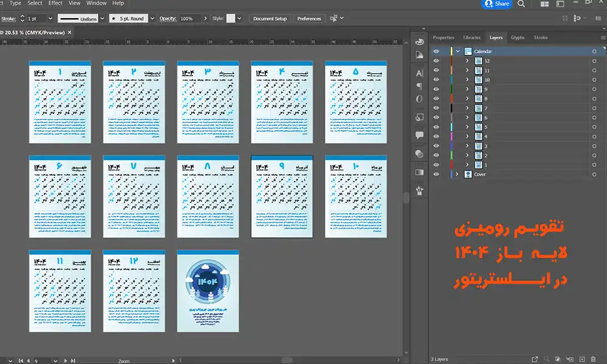Click the Share button

click(x=497, y=4)
